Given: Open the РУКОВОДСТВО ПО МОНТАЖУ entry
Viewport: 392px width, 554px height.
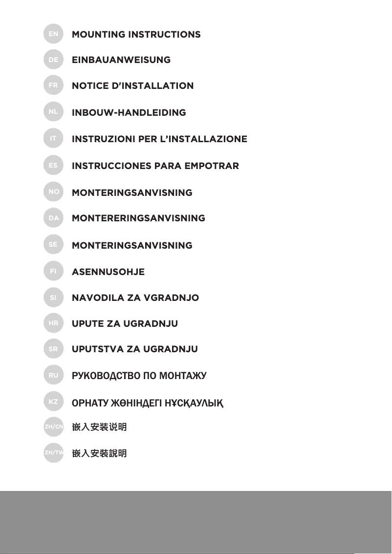Looking at the screenshot, I should (x=139, y=376).
